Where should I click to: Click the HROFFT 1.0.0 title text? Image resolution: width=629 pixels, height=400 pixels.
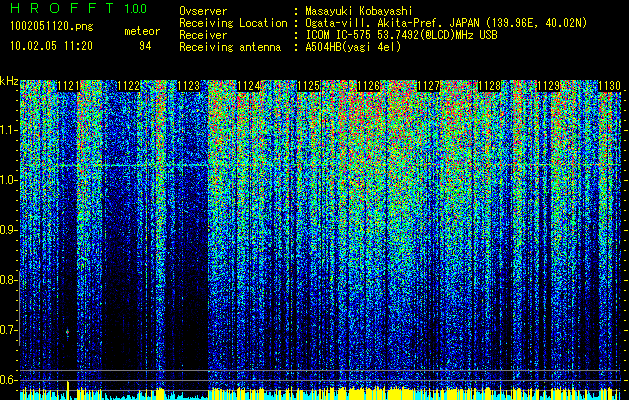(79, 8)
